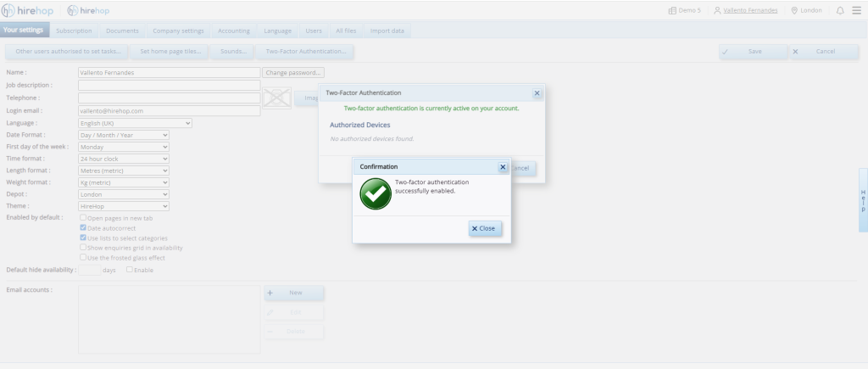Open the Import data tab
This screenshot has width=868, height=369.
[x=387, y=31]
